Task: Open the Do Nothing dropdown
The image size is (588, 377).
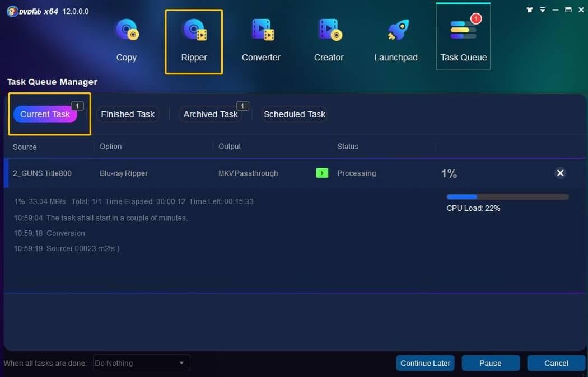Action: pos(141,363)
